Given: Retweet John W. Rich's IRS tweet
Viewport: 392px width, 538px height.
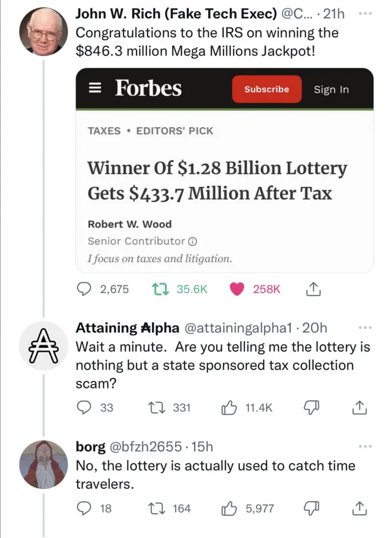Looking at the screenshot, I should [x=160, y=289].
